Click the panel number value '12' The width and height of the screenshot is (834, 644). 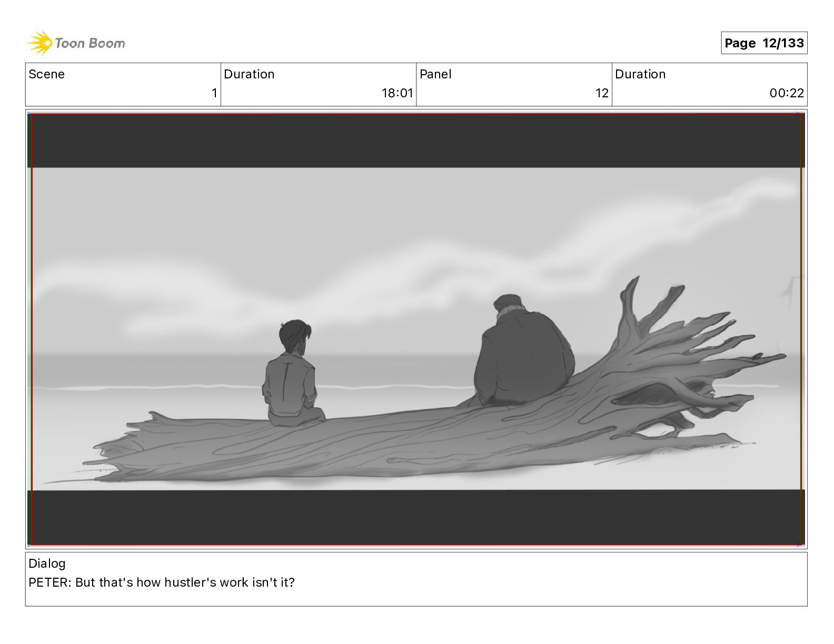click(x=602, y=93)
